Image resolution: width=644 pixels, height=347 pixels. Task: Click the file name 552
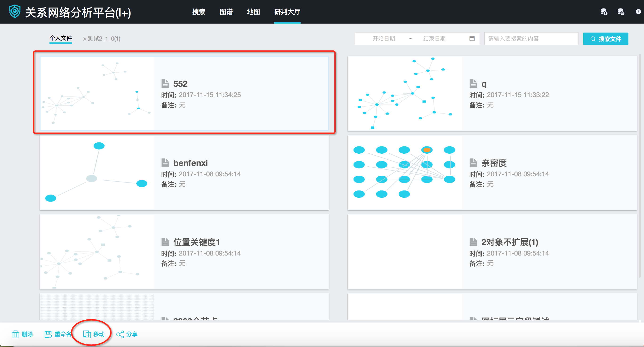pos(180,84)
